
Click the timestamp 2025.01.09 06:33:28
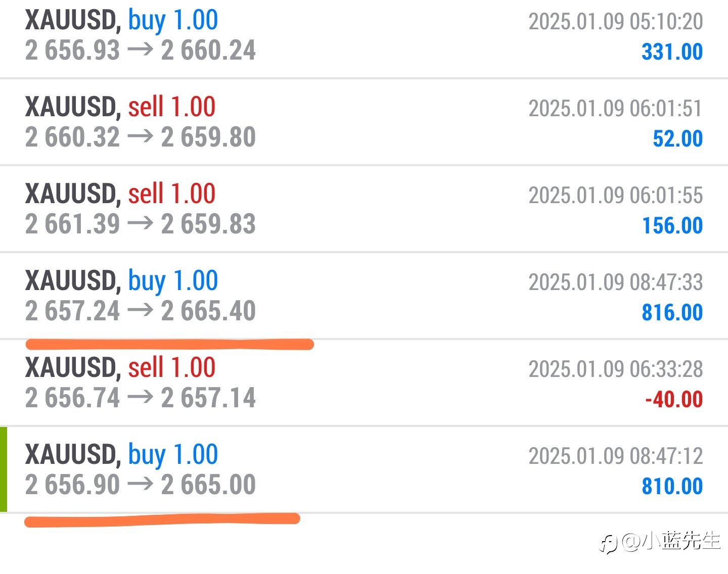pos(616,369)
